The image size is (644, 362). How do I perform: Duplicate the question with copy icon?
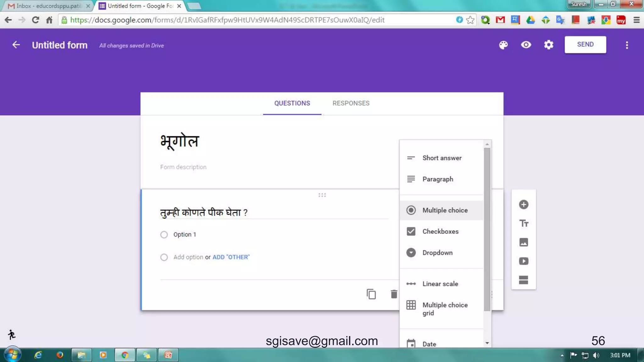[371, 294]
